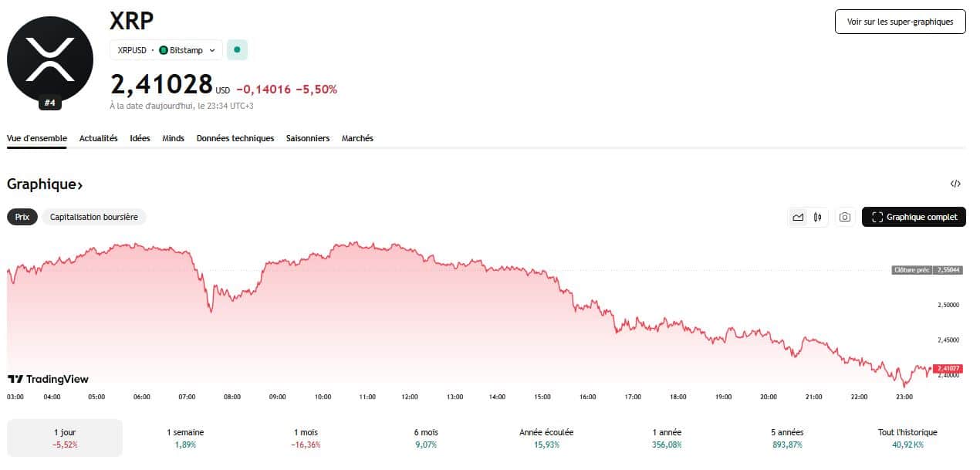Switch to the Actualités tab
This screenshot has width=980, height=470.
(x=98, y=138)
